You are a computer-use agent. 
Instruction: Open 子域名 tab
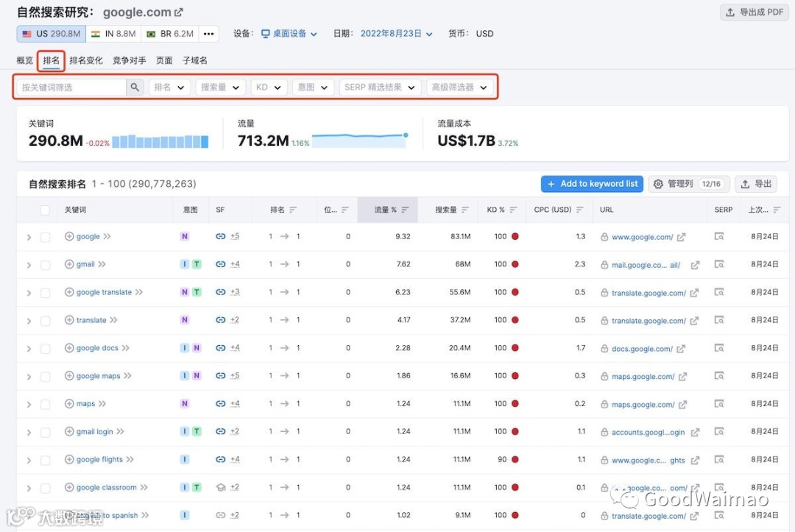195,60
